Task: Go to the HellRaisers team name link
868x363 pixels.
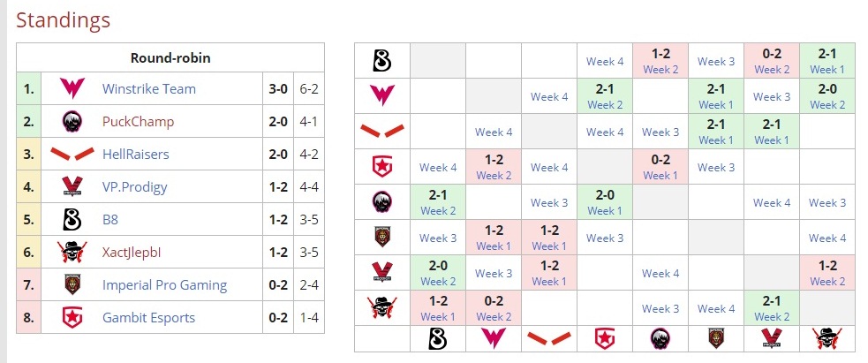Action: click(x=135, y=155)
